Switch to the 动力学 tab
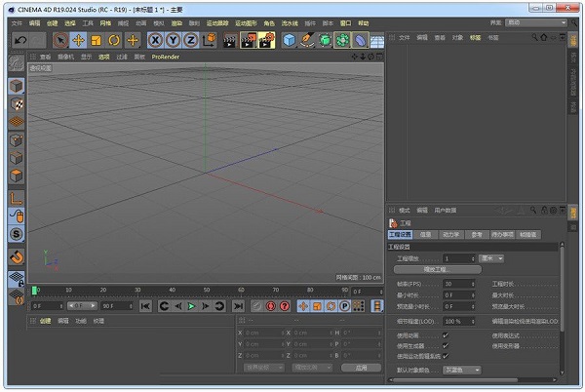585x392 pixels. [x=451, y=234]
